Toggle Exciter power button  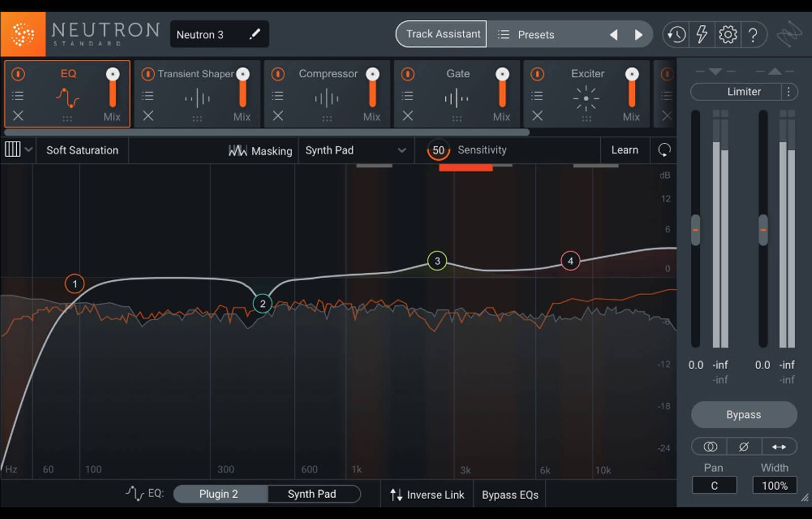(537, 74)
